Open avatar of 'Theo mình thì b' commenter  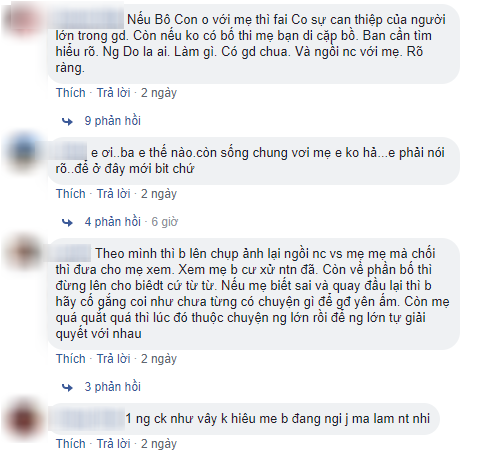click(26, 254)
